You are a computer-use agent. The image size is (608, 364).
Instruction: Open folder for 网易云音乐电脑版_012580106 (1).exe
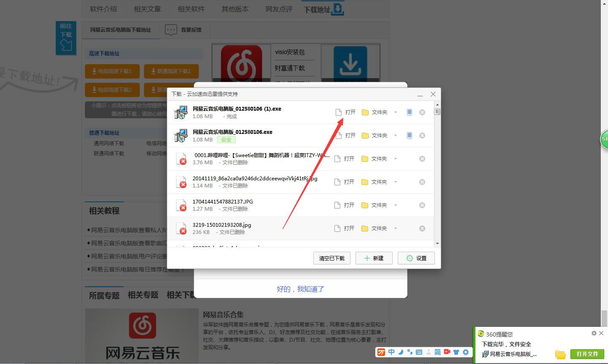375,112
